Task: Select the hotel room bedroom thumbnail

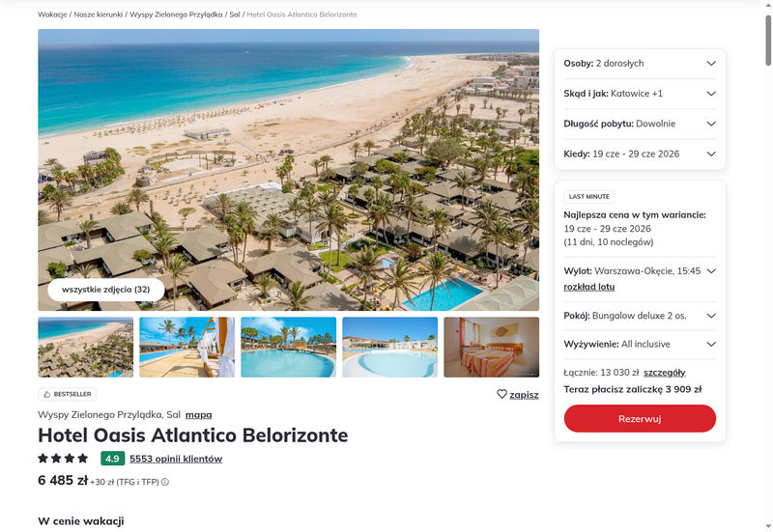Action: tap(492, 348)
